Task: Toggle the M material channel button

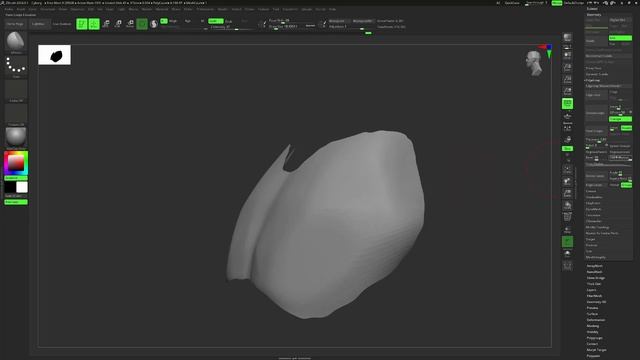Action: tap(202, 21)
